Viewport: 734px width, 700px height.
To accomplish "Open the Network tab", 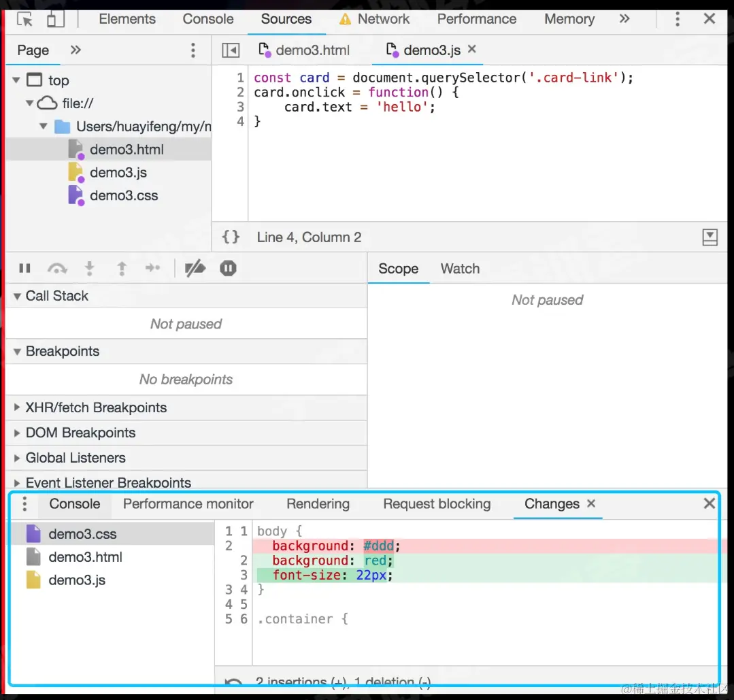I will coord(375,19).
